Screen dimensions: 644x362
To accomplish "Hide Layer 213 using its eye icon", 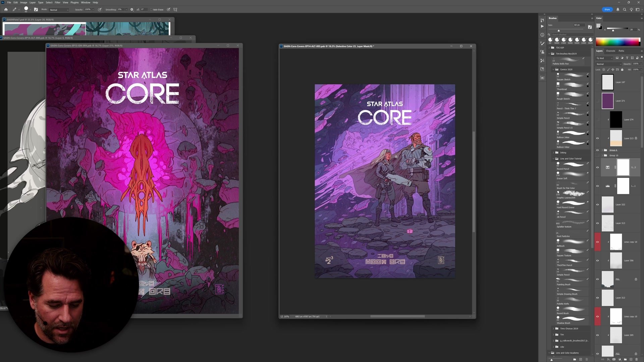I will (x=597, y=138).
